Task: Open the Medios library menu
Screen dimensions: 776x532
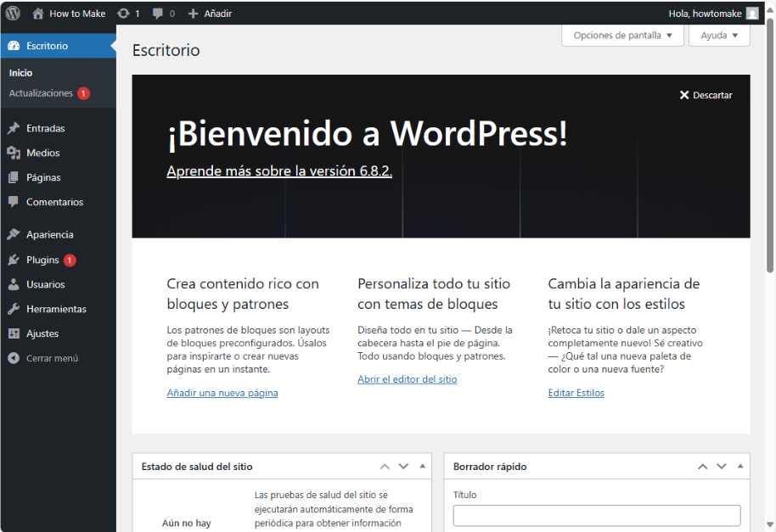Action: tap(42, 154)
